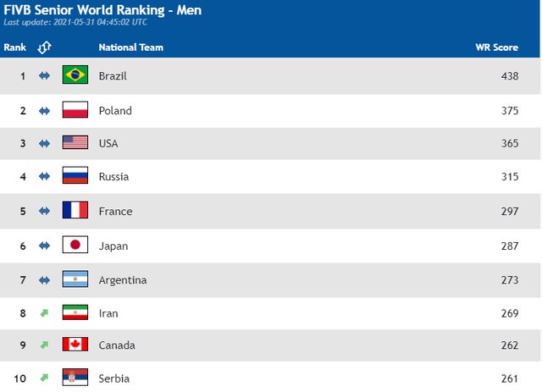Click the Brazil flag icon

(x=75, y=75)
